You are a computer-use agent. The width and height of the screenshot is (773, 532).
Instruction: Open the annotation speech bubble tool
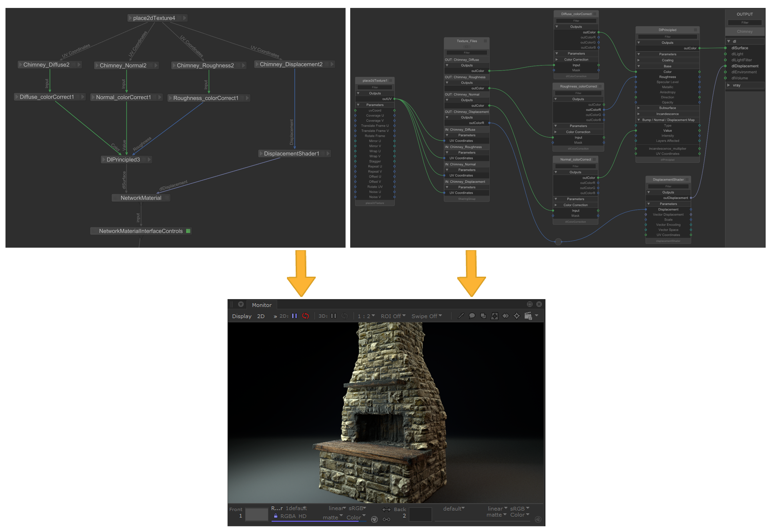coord(472,316)
